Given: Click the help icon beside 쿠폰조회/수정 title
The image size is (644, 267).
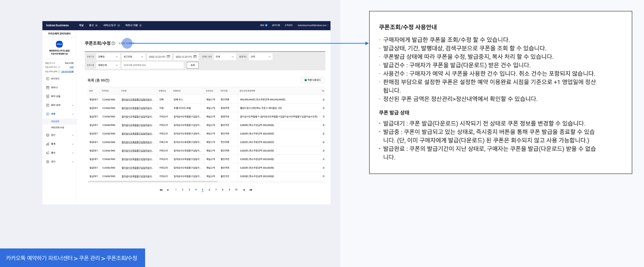Looking at the screenshot, I should tap(113, 43).
